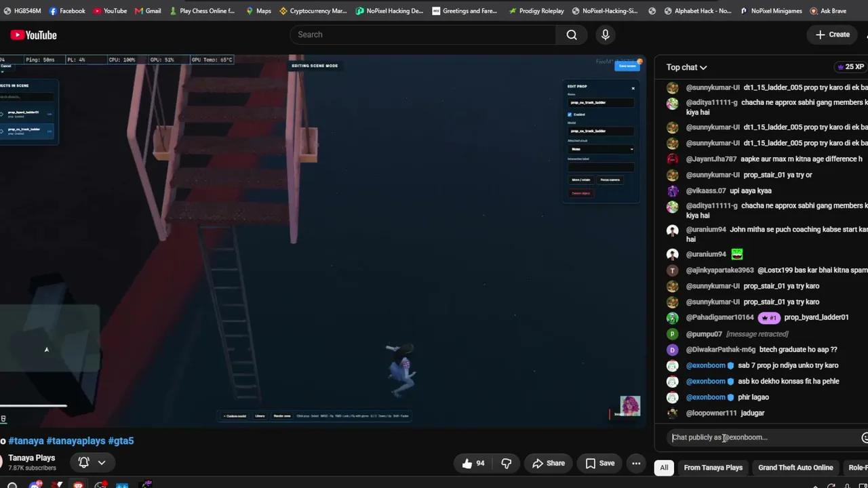Image resolution: width=868 pixels, height=488 pixels.
Task: Select prop_cs_trash_ladder in the scene list
Action: click(27, 131)
